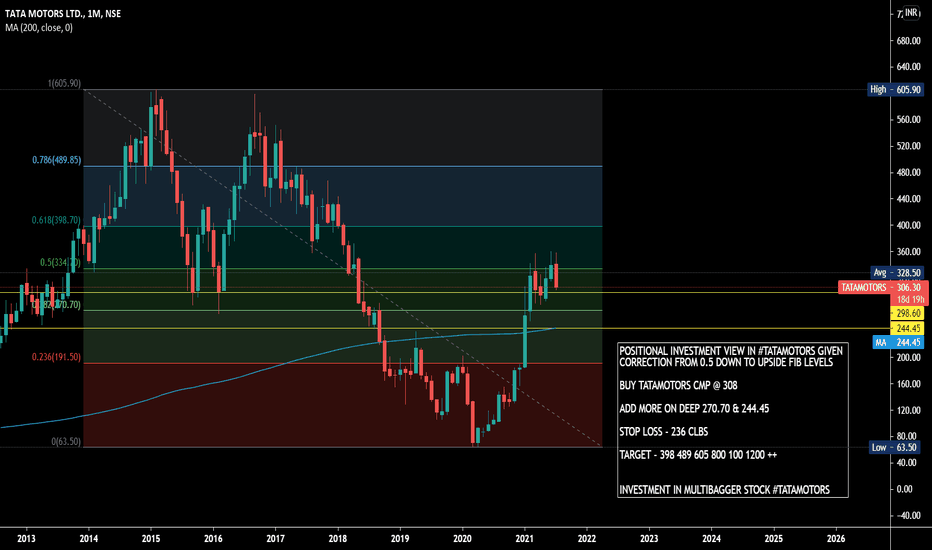Image resolution: width=932 pixels, height=550 pixels.
Task: Click the 2024 time axis label
Action: pyautogui.click(x=711, y=539)
